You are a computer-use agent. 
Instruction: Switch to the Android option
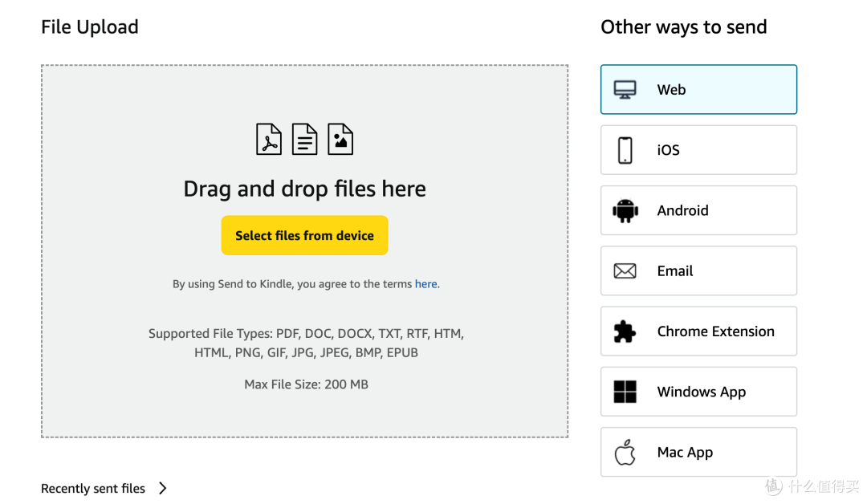pos(699,210)
